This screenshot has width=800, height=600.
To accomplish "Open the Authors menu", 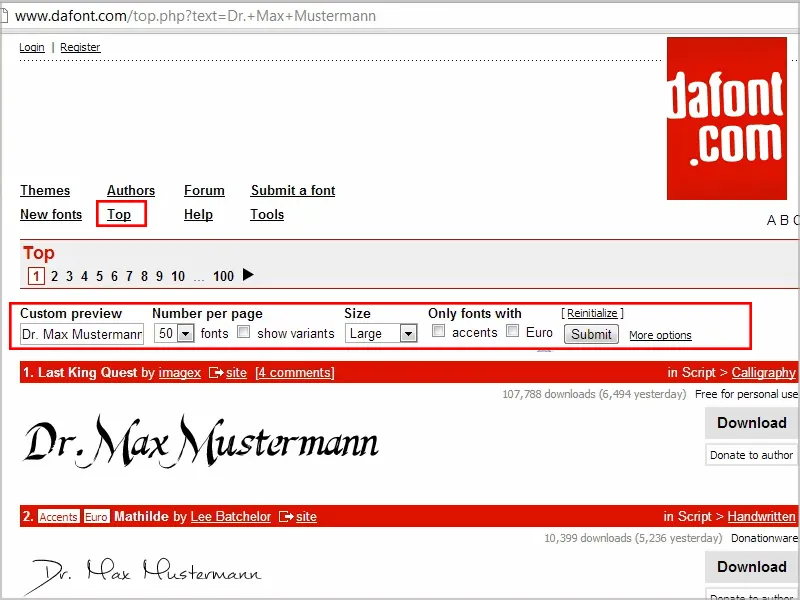I will coord(131,190).
